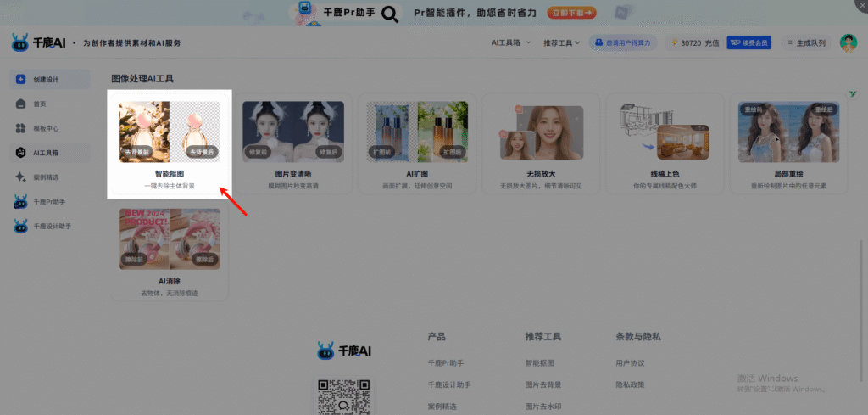Open footer link 案例精选
This screenshot has height=415, width=868.
(442, 407)
